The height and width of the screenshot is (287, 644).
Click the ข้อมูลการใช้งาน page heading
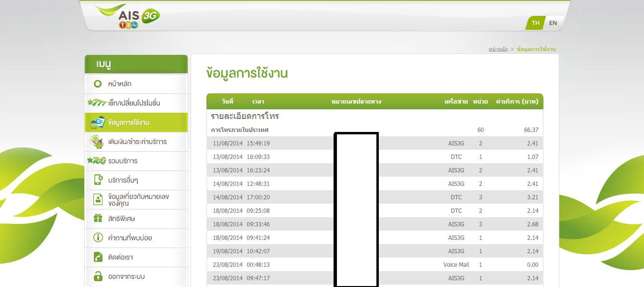[x=247, y=74]
